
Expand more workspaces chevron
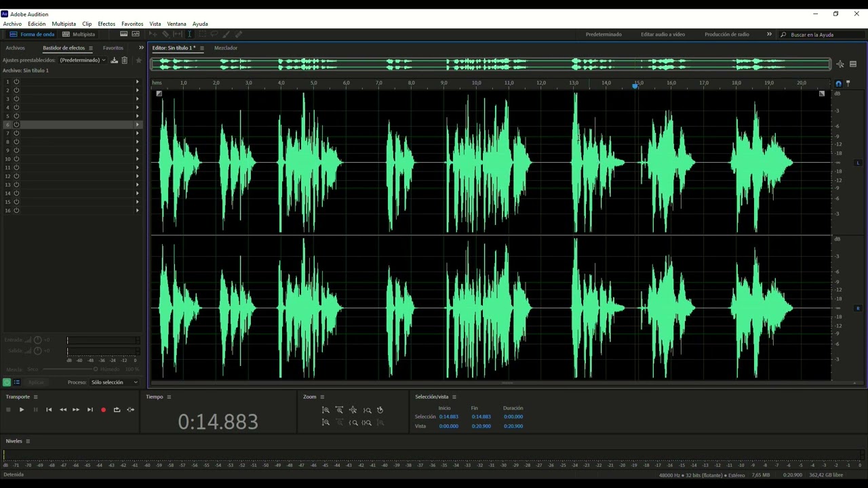(x=769, y=34)
